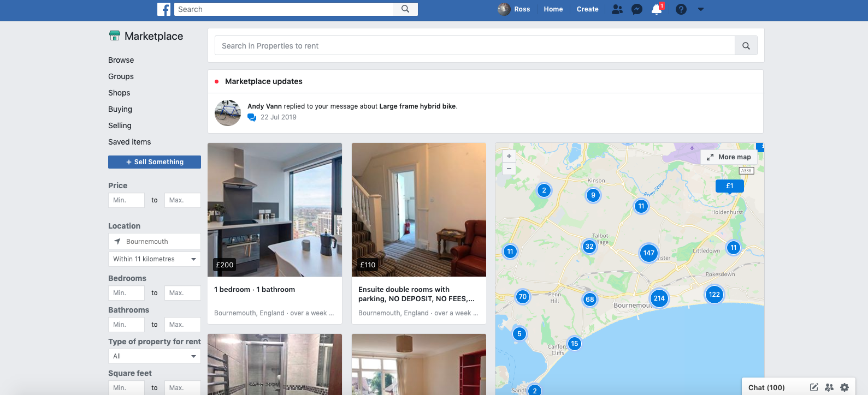Screen dimensions: 868x395
Task: Go to Selling in Marketplace sidebar
Action: click(120, 125)
